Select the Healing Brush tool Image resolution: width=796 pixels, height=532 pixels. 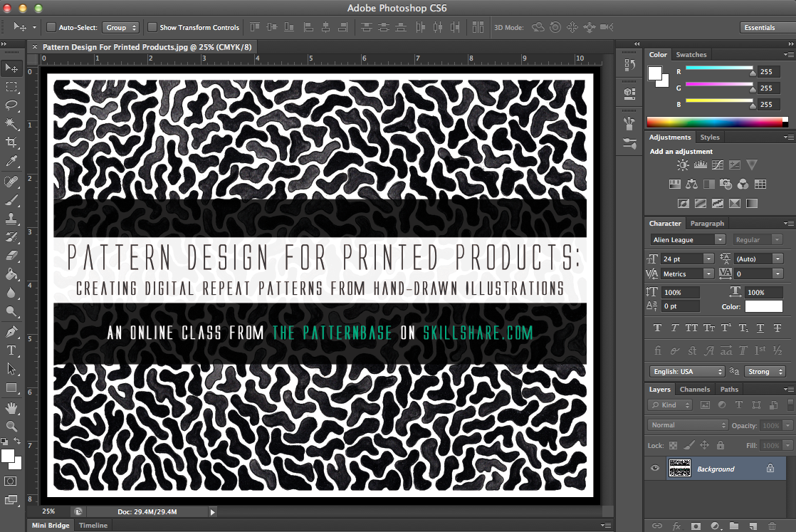click(x=11, y=182)
